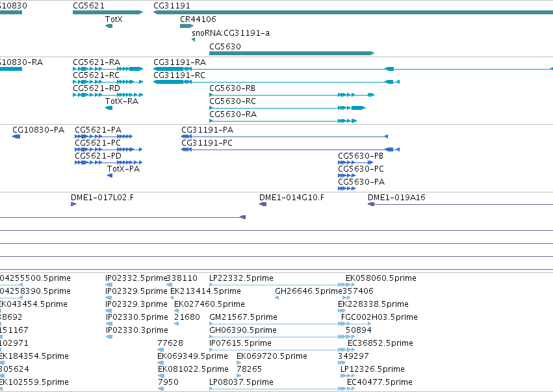Viewport: 553px width, 392px height.
Task: Click the 78265 feature label
Action: coord(250,369)
